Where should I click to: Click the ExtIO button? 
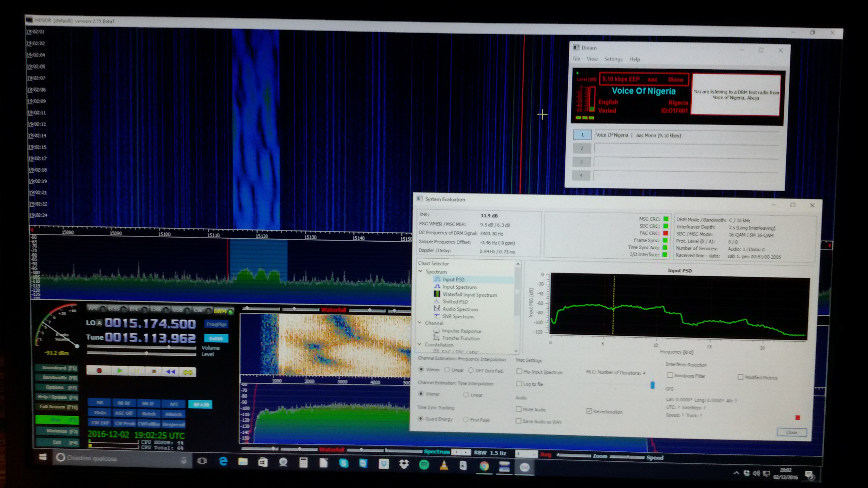[216, 338]
